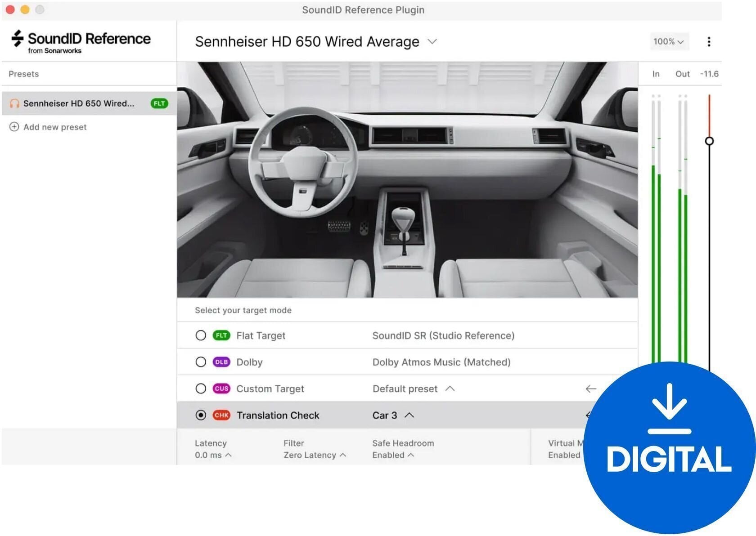756x536 pixels.
Task: Click the CHK Translation Check badge
Action: coord(221,415)
